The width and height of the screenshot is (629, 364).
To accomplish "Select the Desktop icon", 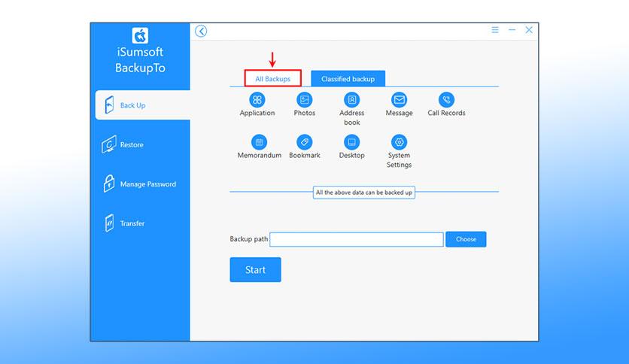I will [352, 142].
